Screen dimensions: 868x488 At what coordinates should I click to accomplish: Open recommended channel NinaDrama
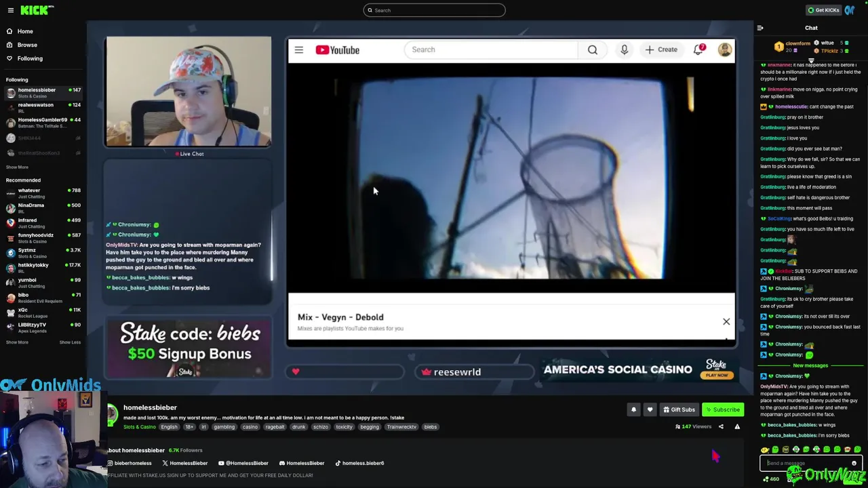coord(43,208)
